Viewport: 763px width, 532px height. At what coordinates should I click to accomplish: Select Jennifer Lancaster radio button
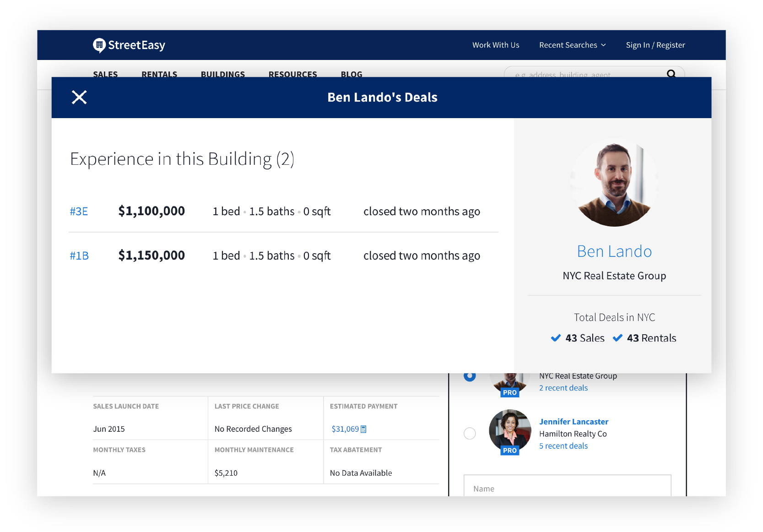coord(470,434)
